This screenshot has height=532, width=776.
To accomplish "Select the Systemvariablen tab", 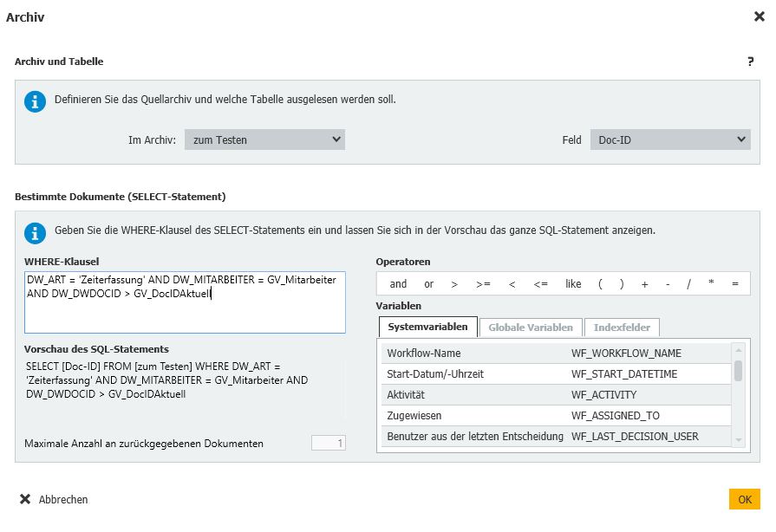I will (428, 328).
